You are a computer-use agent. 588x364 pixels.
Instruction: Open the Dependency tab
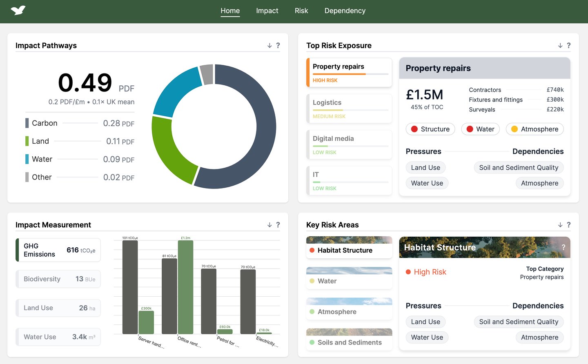345,11
